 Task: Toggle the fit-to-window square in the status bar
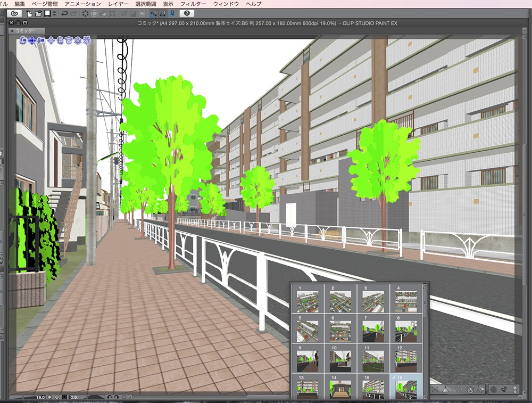tap(64, 398)
